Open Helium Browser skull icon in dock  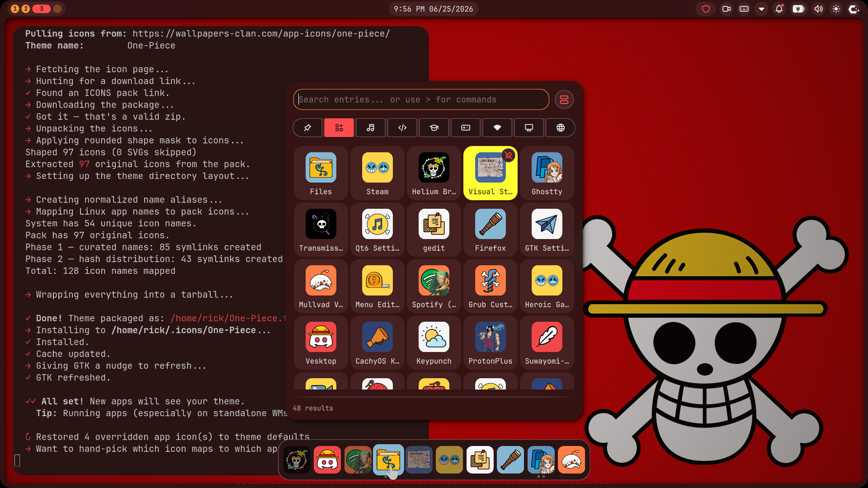tap(297, 460)
